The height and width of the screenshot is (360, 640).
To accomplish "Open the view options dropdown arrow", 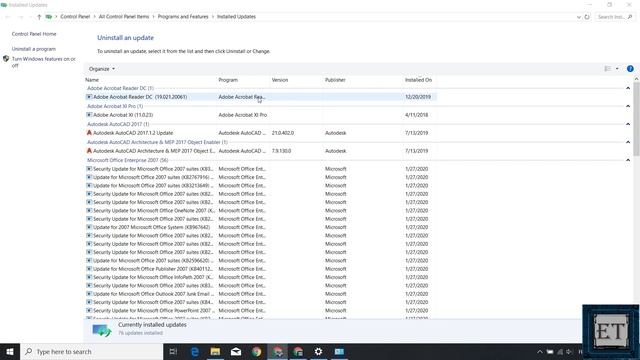I will coord(617,69).
